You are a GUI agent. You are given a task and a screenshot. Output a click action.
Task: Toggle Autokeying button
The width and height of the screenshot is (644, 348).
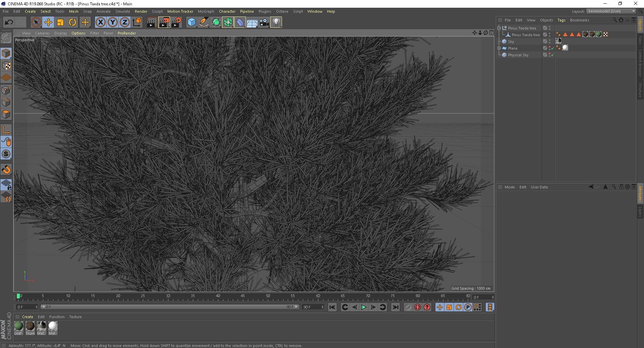click(x=417, y=307)
